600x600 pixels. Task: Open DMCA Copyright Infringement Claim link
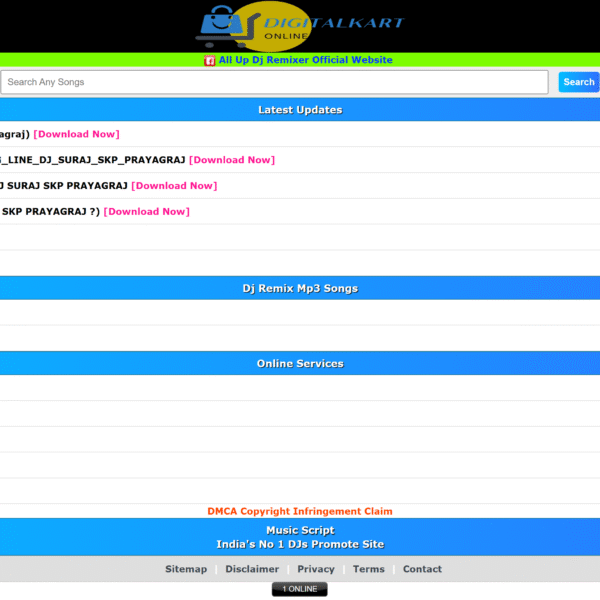(300, 511)
